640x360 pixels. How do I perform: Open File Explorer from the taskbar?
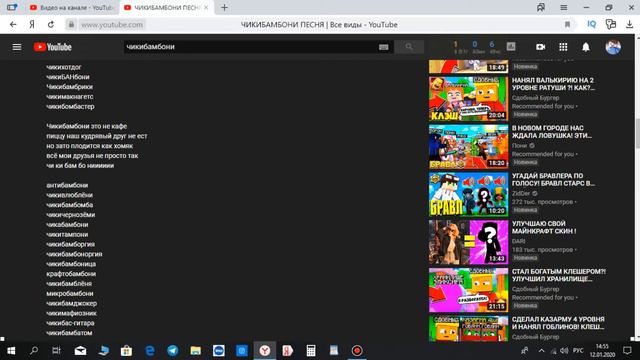click(x=196, y=351)
